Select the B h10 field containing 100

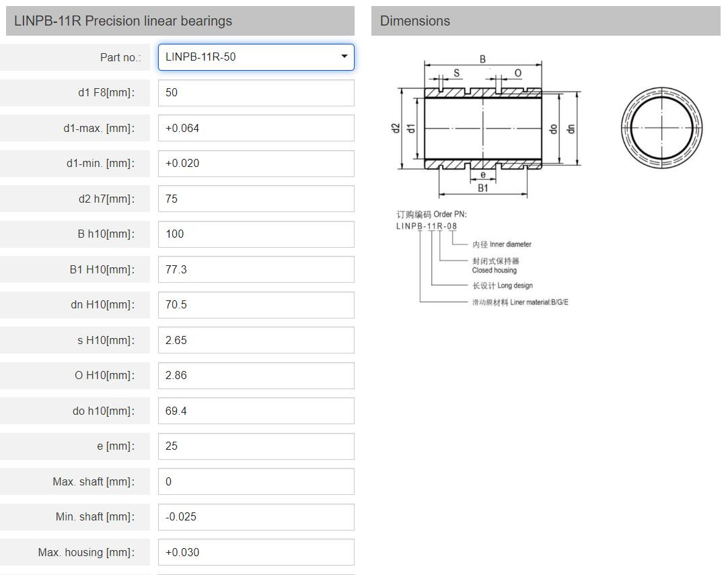pos(256,234)
